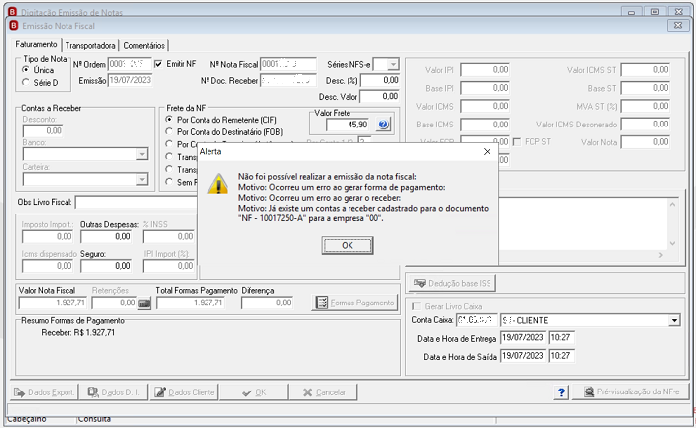696x428 pixels.
Task: Click the Valor Frete input field
Action: point(348,125)
